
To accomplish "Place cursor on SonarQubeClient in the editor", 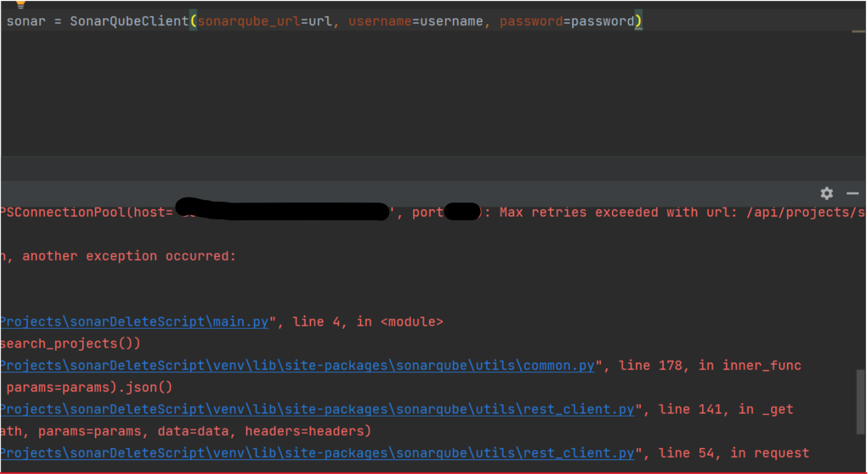I will 129,21.
